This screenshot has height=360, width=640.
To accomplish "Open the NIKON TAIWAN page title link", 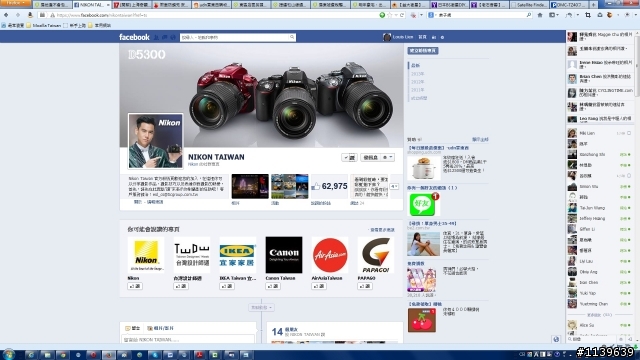I will pyautogui.click(x=216, y=157).
